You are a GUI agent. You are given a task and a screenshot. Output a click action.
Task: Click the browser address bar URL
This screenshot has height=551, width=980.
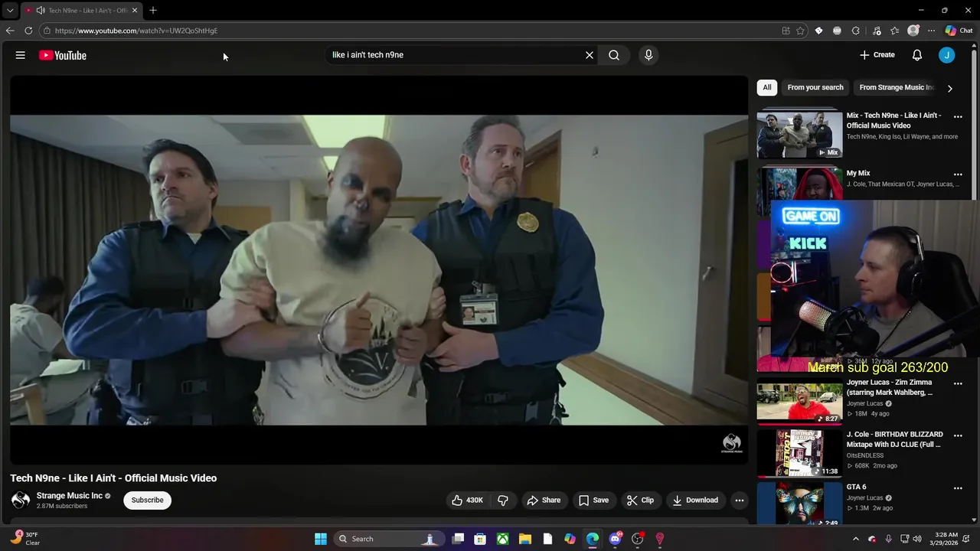click(136, 31)
